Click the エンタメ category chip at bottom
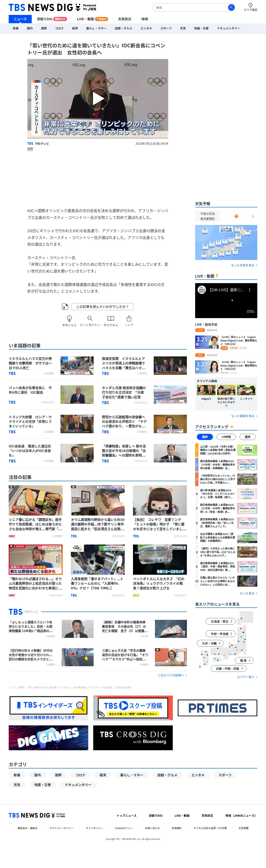The image size is (266, 868). (x=198, y=775)
